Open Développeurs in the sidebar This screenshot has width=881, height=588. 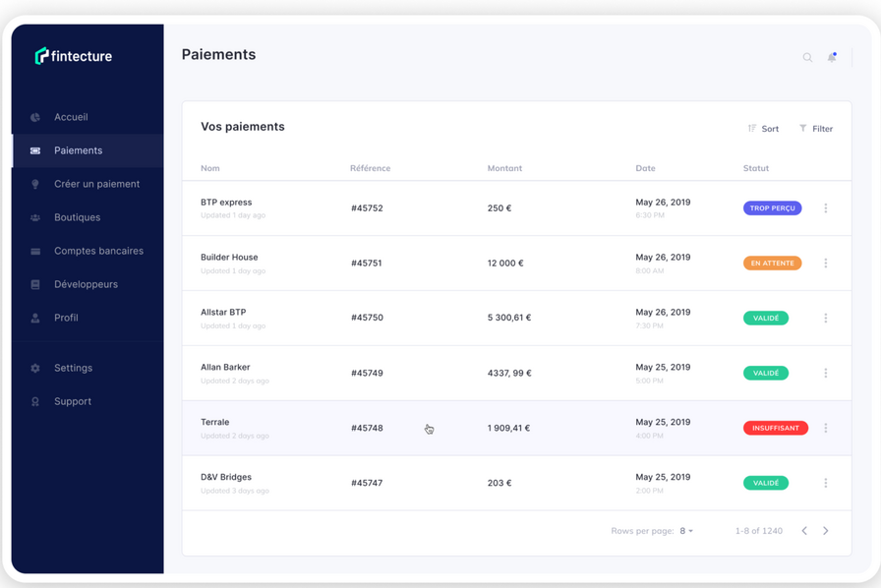[x=88, y=284]
